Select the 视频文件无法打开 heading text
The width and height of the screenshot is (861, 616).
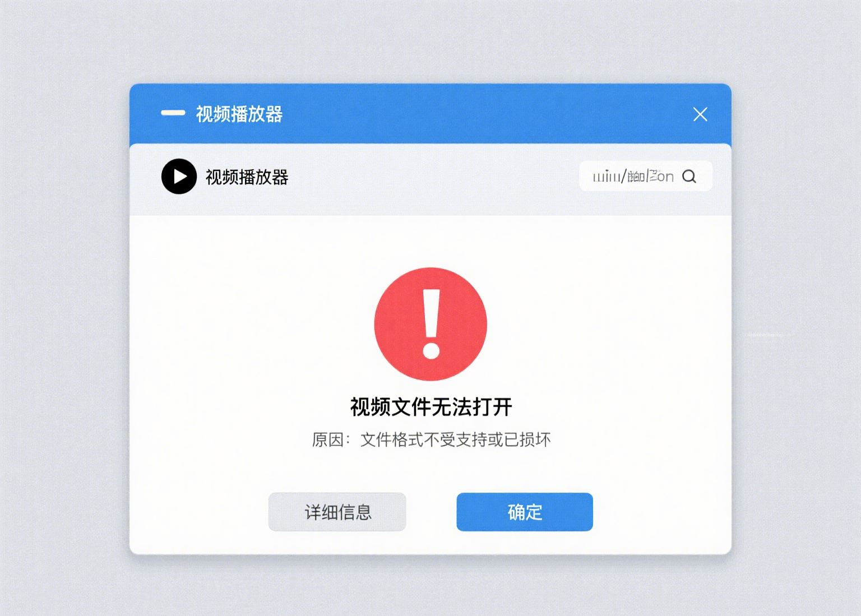(x=431, y=407)
